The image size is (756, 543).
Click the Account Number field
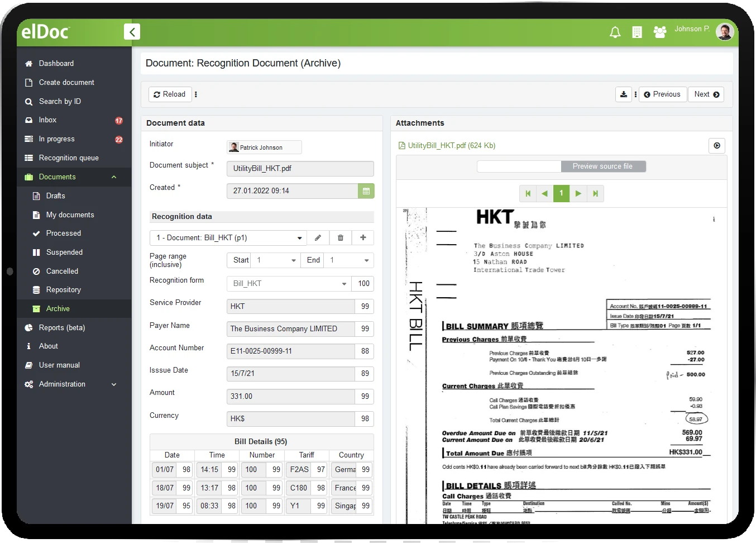(290, 351)
